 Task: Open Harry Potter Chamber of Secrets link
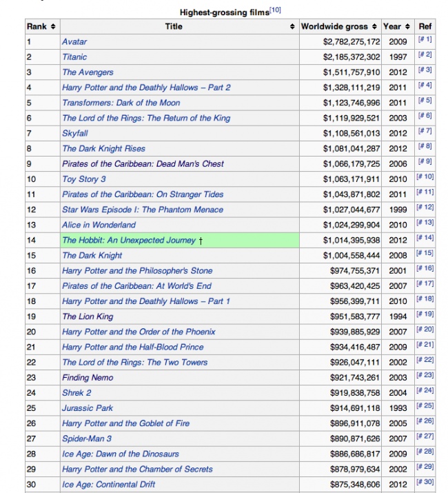pos(137,469)
